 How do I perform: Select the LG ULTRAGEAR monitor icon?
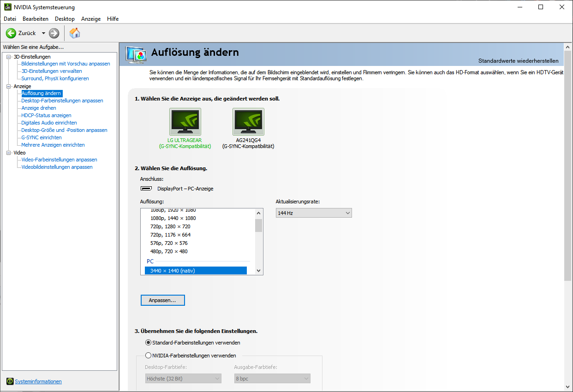click(x=185, y=122)
